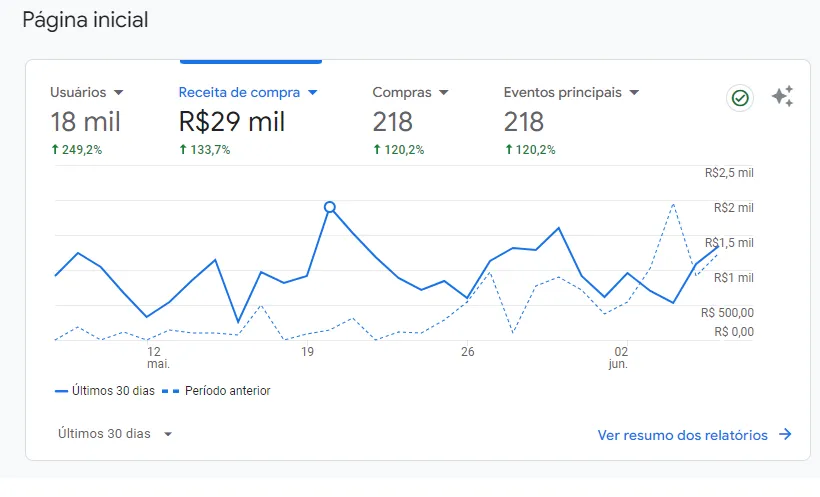Open the Eventos principais dropdown arrow
820x497 pixels.
[x=634, y=93]
